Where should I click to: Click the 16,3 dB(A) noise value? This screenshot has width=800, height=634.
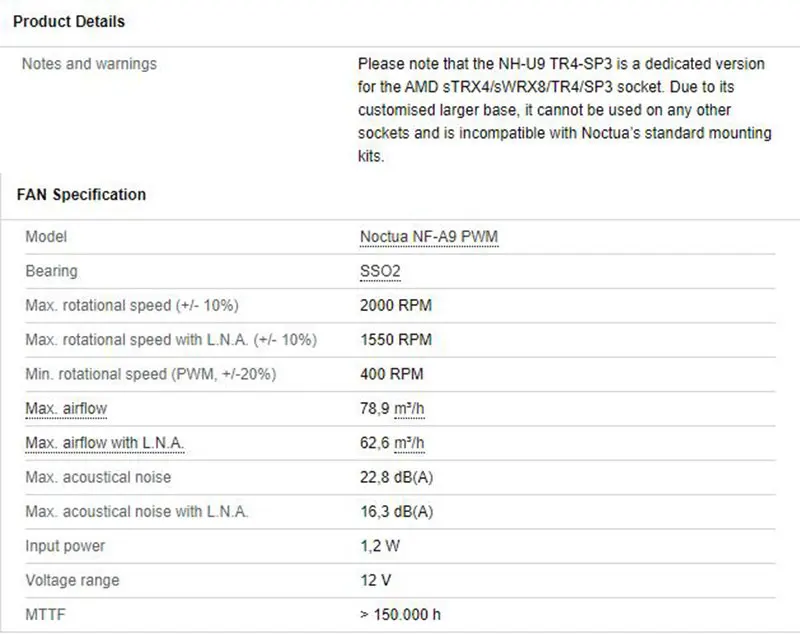396,512
